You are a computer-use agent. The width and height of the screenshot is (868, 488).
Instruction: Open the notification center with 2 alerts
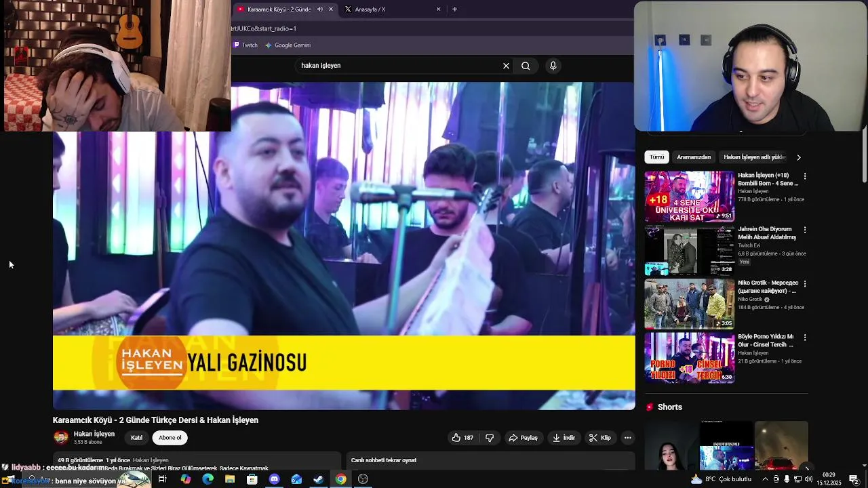click(854, 479)
